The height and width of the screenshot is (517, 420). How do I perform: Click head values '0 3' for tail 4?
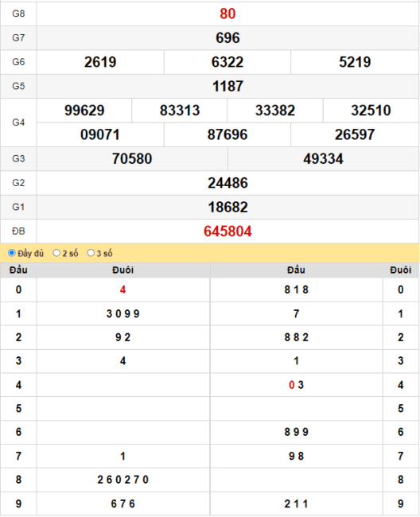(x=296, y=385)
